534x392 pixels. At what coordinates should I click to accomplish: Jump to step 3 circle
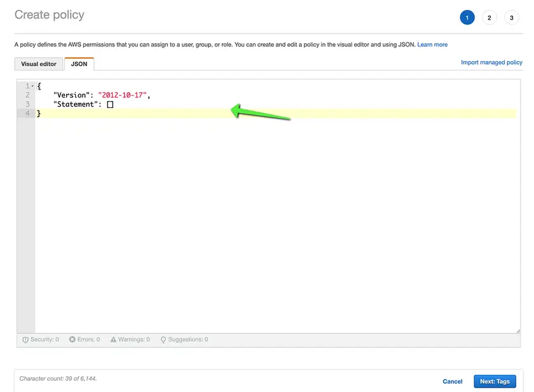pyautogui.click(x=512, y=18)
